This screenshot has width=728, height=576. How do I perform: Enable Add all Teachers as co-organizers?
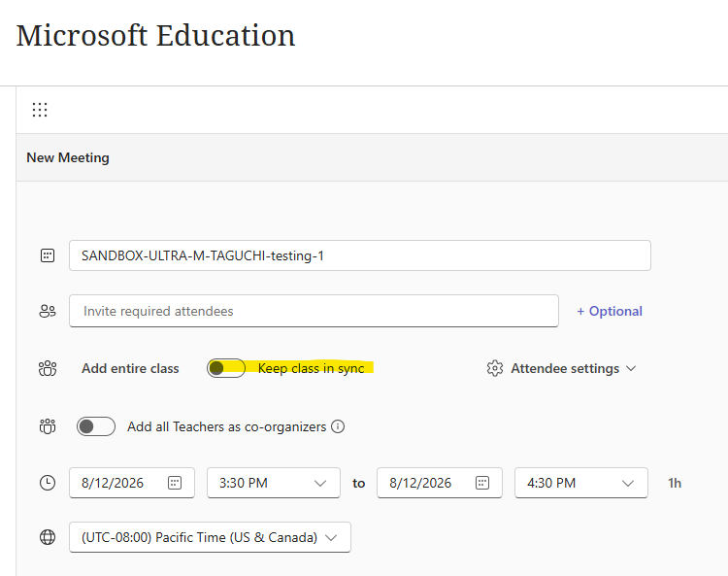coord(96,426)
